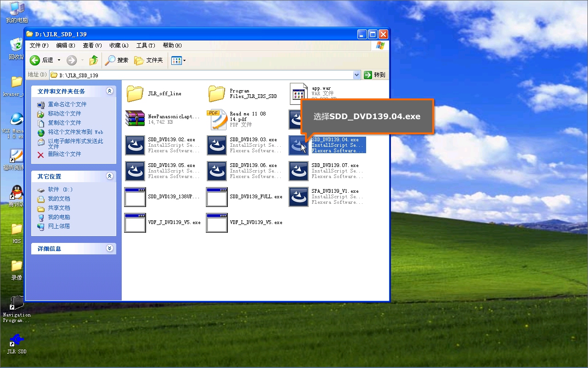Select the NewPanasonicLapt archive icon
The image size is (588, 368).
pos(135,119)
